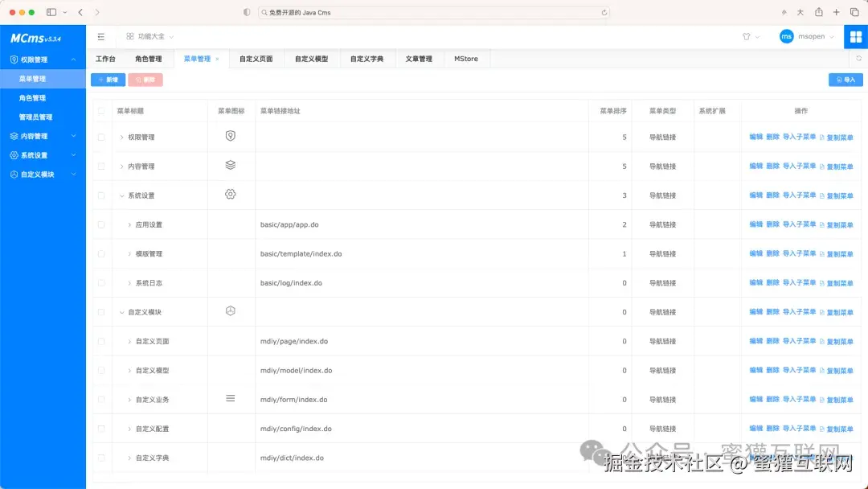The width and height of the screenshot is (868, 489).
Task: Switch to the 角色管理 tab
Action: click(x=149, y=59)
